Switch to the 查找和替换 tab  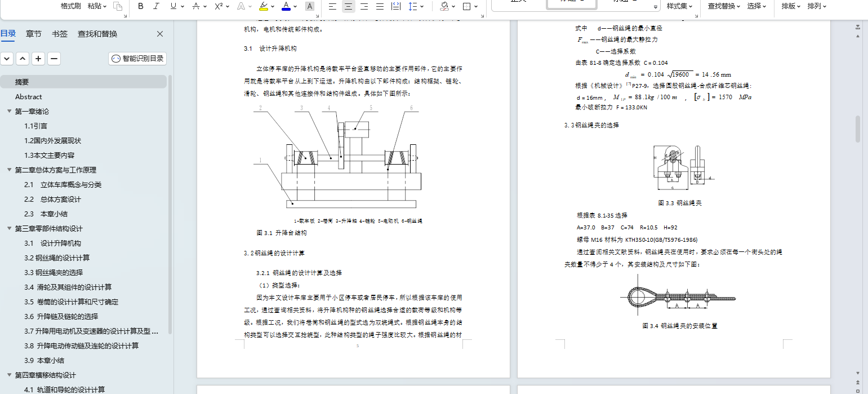[x=97, y=34]
